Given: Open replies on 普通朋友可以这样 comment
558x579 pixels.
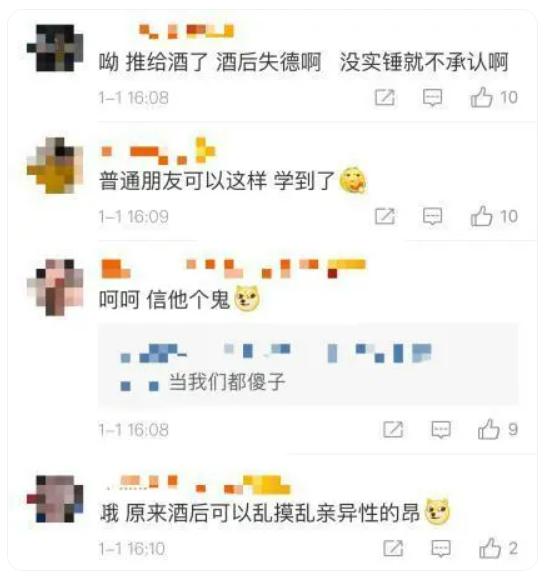Looking at the screenshot, I should (x=432, y=216).
